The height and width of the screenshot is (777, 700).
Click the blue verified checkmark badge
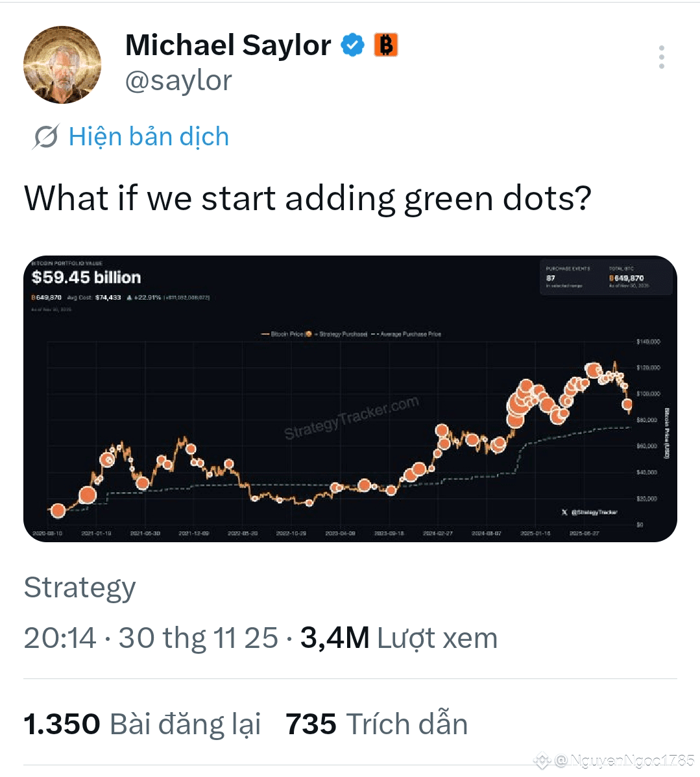pos(352,45)
